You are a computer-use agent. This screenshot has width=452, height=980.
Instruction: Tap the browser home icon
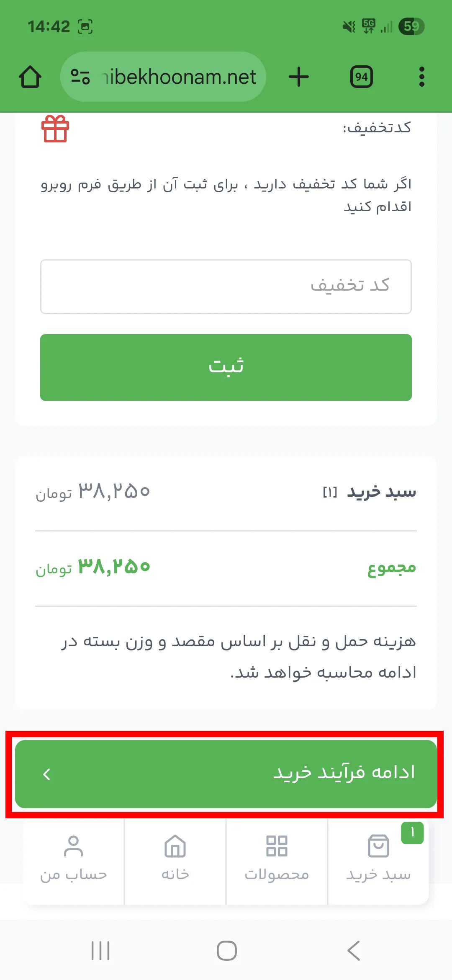point(30,77)
